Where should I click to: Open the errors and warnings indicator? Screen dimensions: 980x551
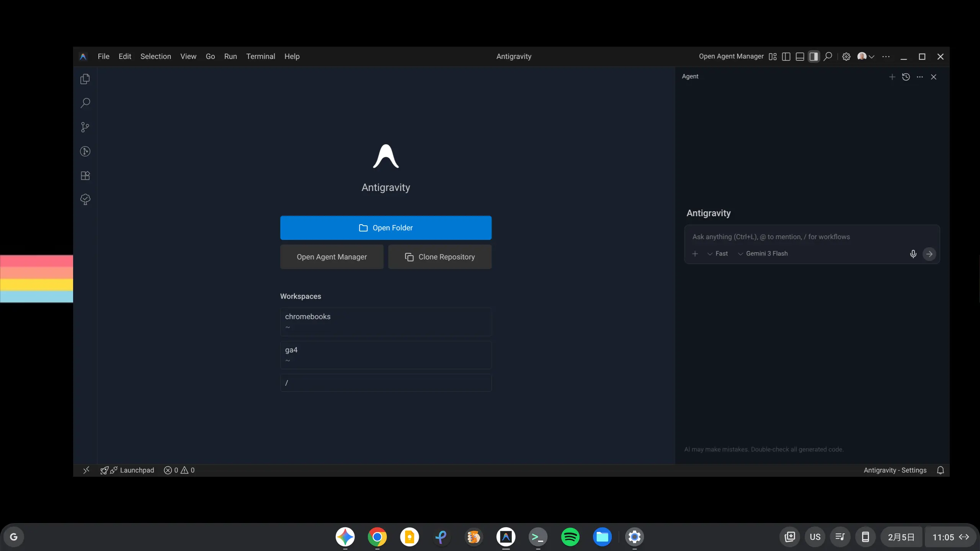point(179,470)
